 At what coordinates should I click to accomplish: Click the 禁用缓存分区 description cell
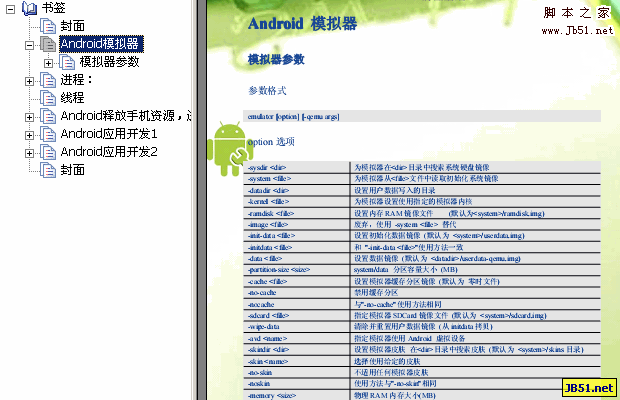click(x=476, y=292)
